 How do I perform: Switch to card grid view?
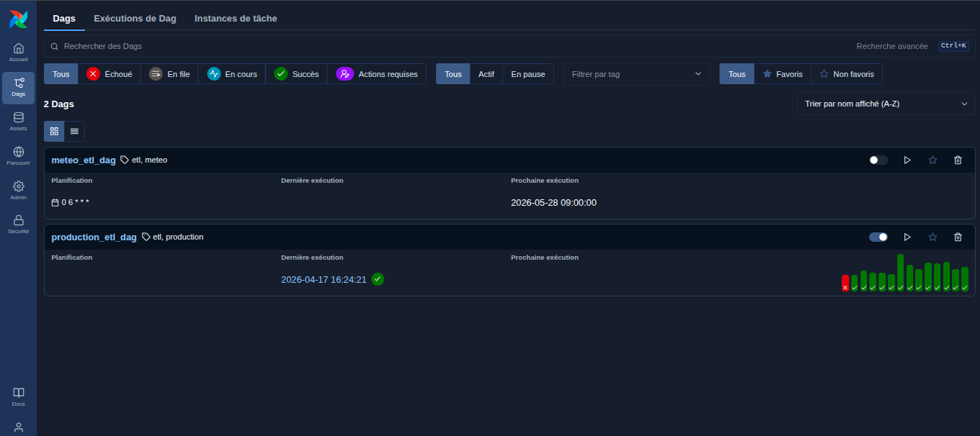coord(54,131)
